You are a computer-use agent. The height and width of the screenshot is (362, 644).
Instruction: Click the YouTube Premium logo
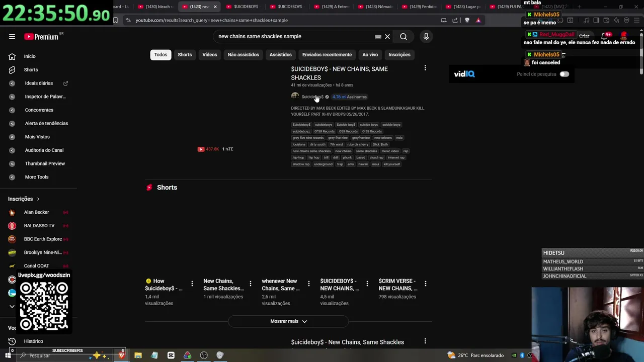[42, 36]
